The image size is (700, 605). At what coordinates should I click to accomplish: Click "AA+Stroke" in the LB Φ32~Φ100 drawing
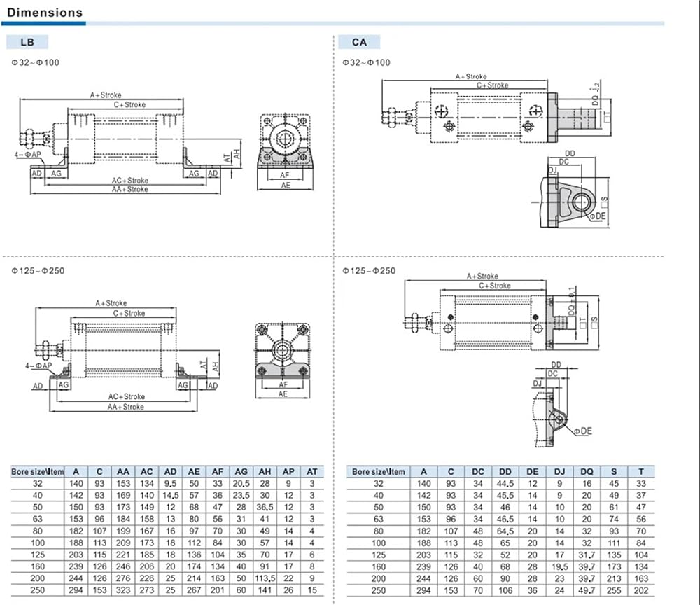click(130, 189)
